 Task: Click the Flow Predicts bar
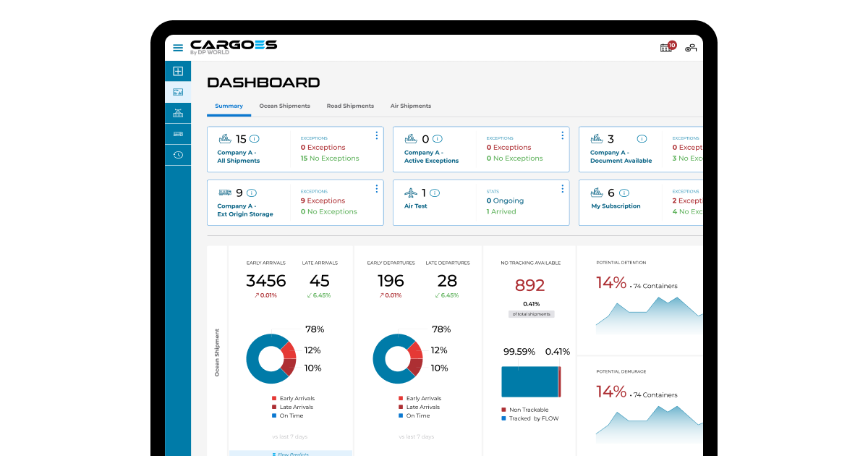(291, 454)
